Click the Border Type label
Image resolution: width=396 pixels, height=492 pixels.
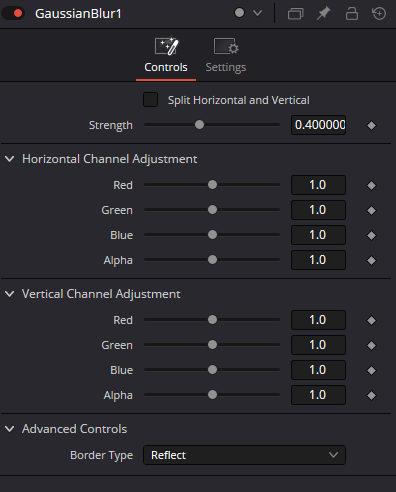[x=102, y=455]
